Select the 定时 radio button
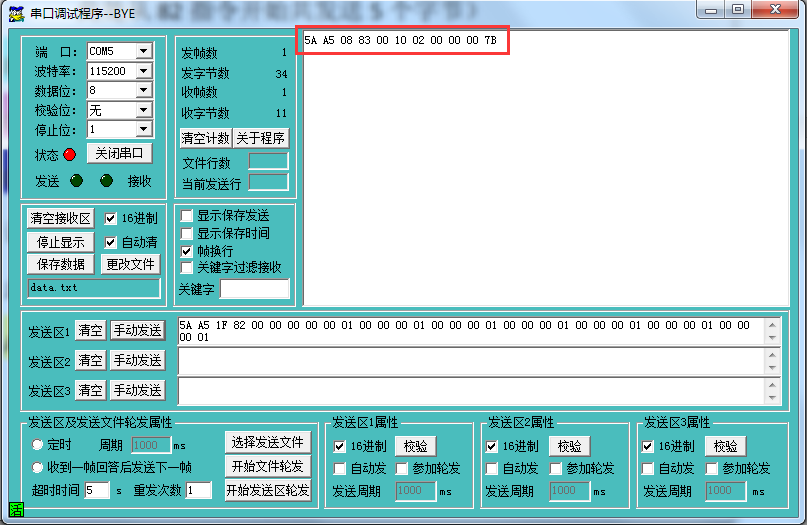The width and height of the screenshot is (807, 525). coord(37,444)
